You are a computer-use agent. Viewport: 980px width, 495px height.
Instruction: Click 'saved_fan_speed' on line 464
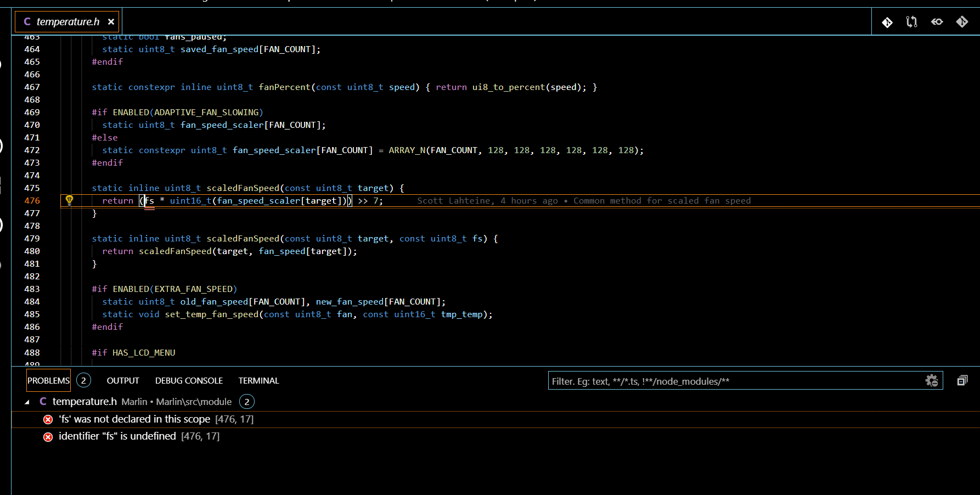coord(219,49)
